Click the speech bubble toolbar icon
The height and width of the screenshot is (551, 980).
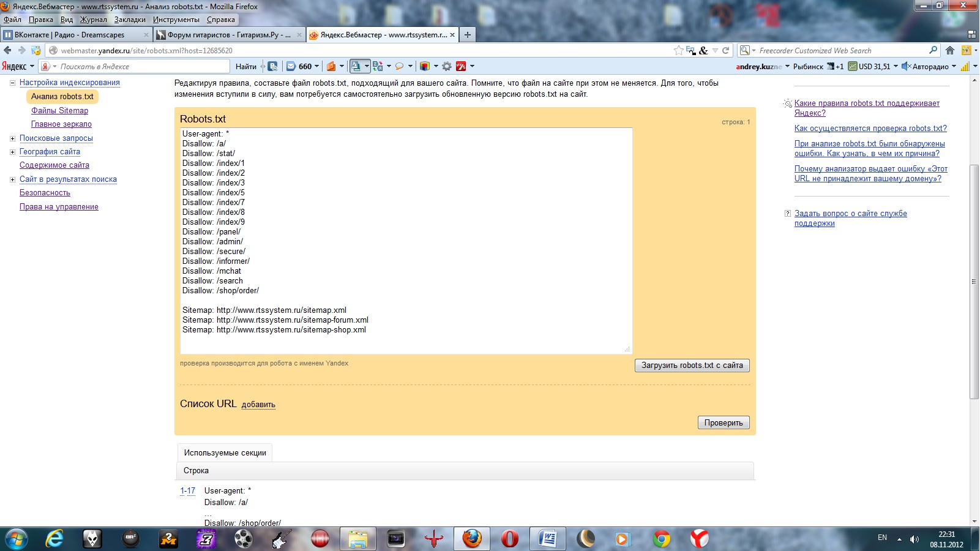click(400, 66)
